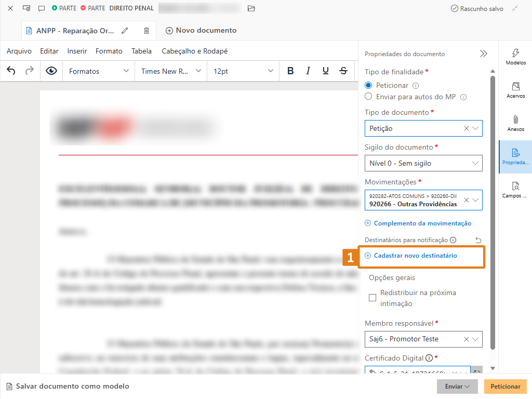Viewport: 532px width, 399px height.
Task: Open the Formatos style dropdown
Action: click(98, 71)
